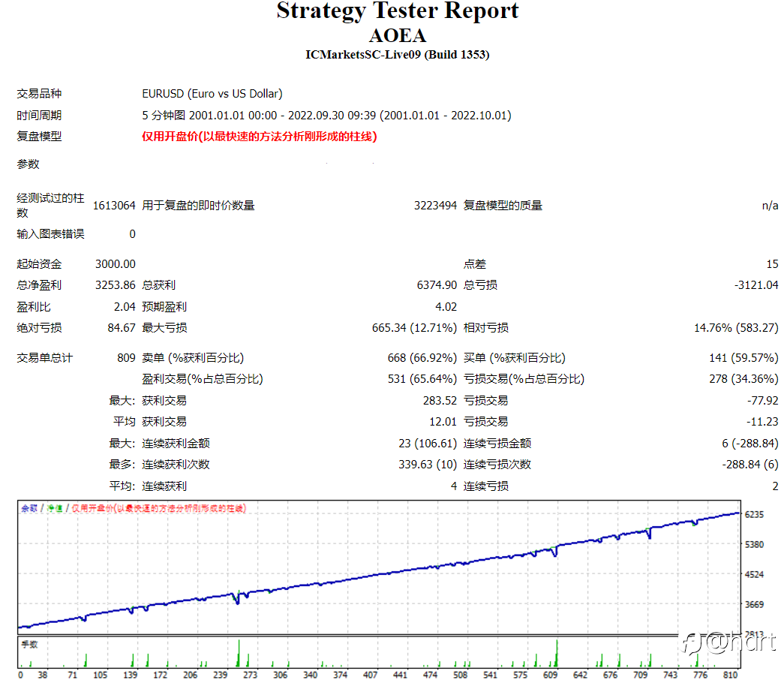Click the red 仅用开盘价 model text

click(x=259, y=137)
